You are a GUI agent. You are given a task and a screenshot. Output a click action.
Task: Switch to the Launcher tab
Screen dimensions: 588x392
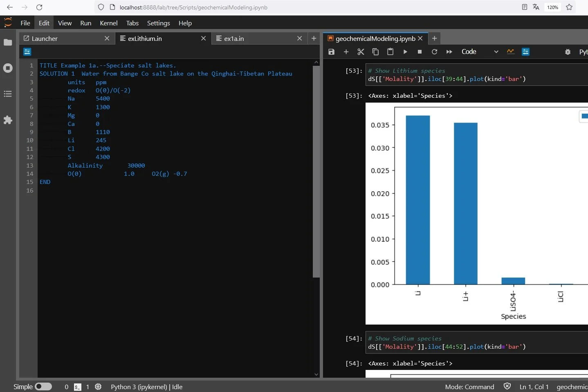tap(45, 38)
